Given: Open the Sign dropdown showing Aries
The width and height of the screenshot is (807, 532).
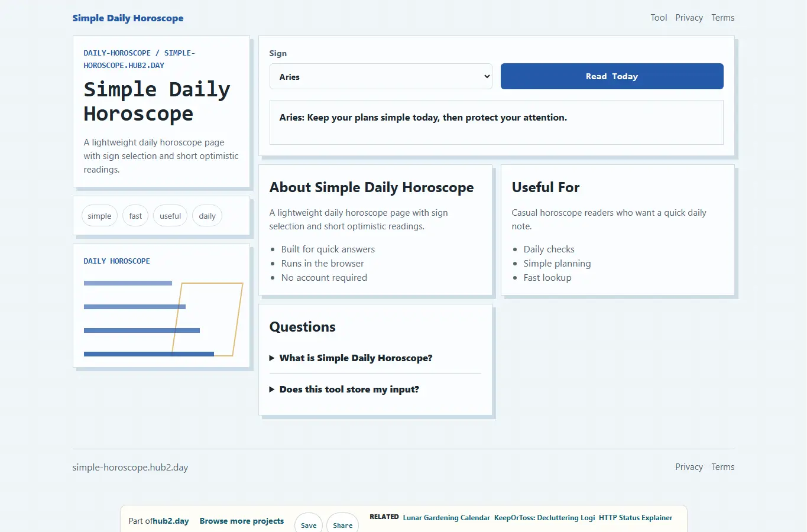Looking at the screenshot, I should pyautogui.click(x=381, y=76).
